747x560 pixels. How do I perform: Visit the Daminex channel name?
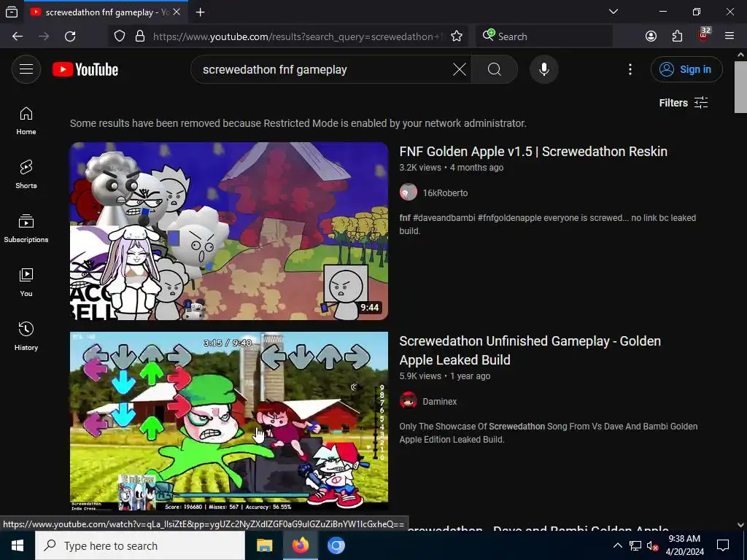coord(440,402)
